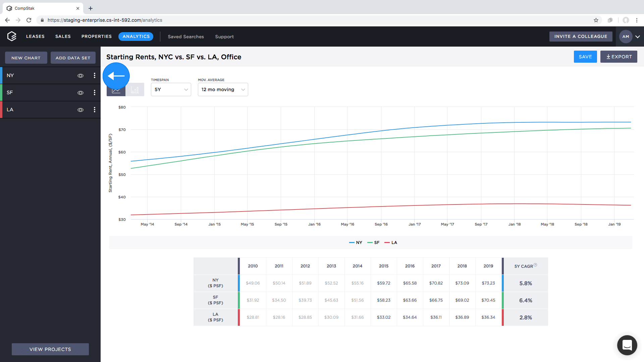Open LA data set three-dot menu
This screenshot has width=644, height=362.
[95, 110]
